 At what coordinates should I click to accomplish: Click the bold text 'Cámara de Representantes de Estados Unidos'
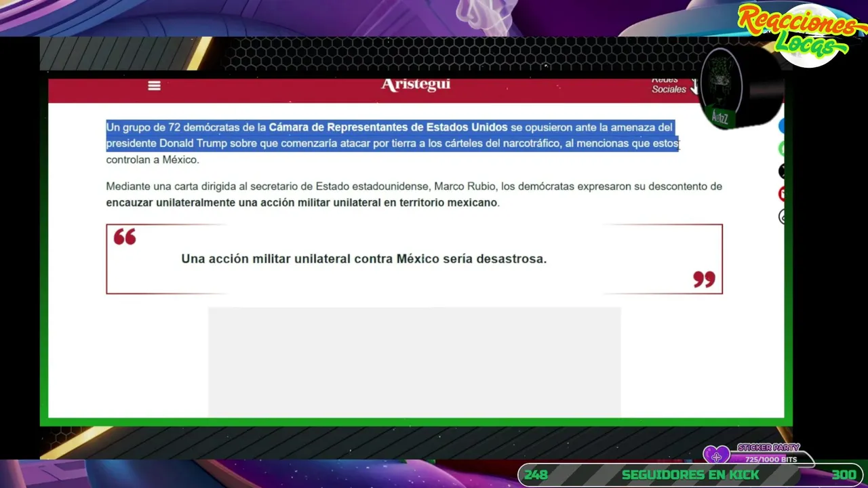388,127
